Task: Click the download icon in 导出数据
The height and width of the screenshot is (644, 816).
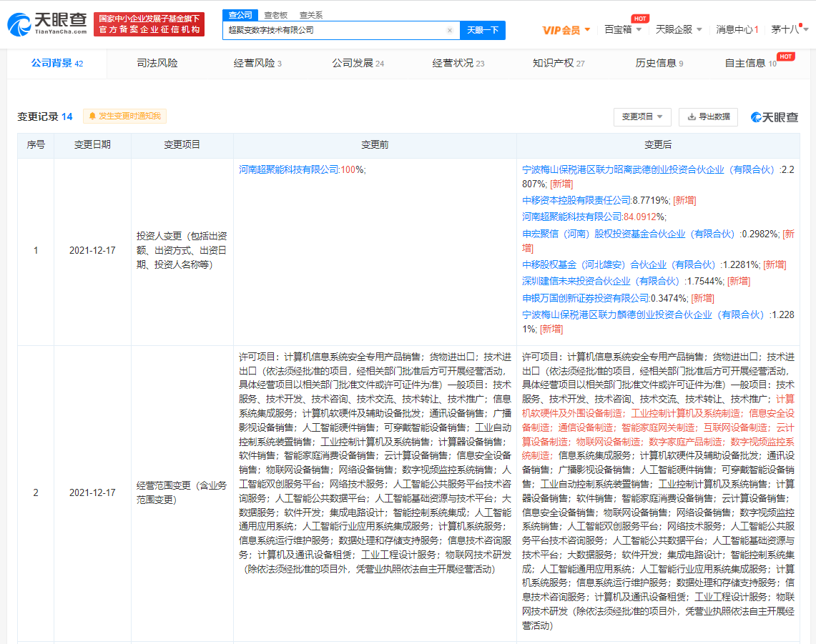Action: (x=692, y=117)
